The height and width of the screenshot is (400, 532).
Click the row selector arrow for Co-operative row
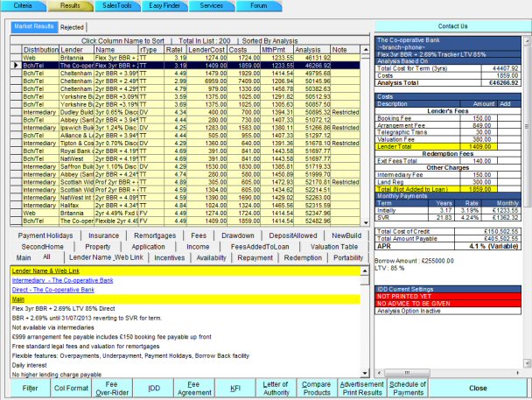coord(16,65)
